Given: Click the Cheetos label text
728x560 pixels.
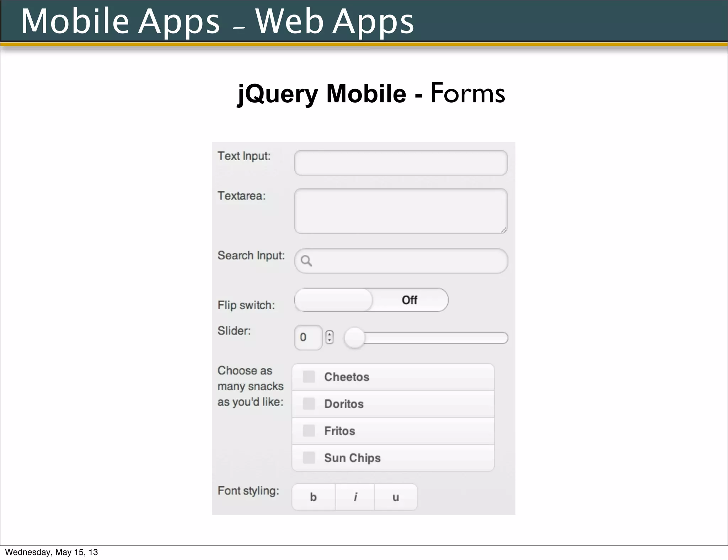Looking at the screenshot, I should click(347, 377).
